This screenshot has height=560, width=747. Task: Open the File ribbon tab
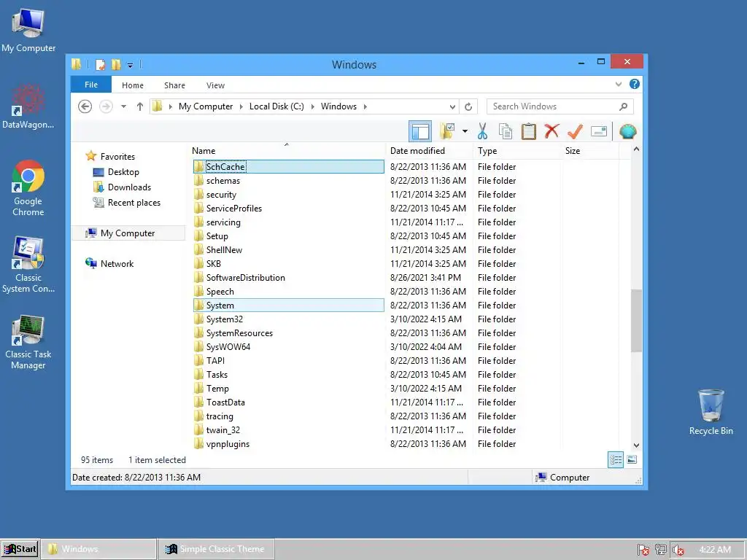tap(91, 85)
